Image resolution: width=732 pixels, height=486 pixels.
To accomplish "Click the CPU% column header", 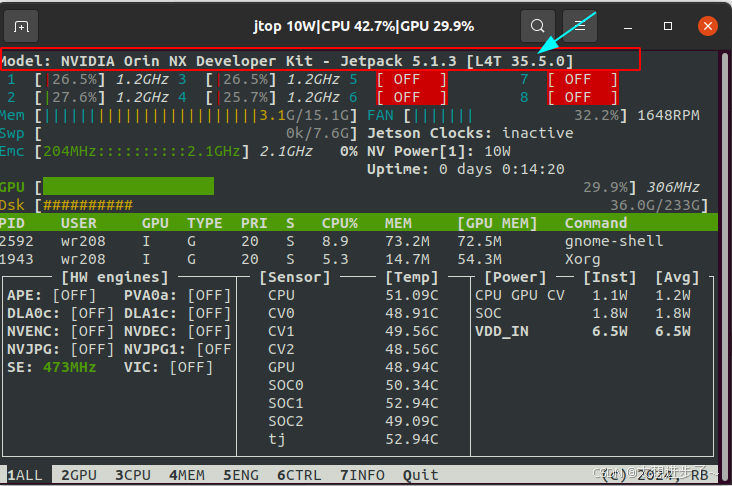I will (x=340, y=223).
